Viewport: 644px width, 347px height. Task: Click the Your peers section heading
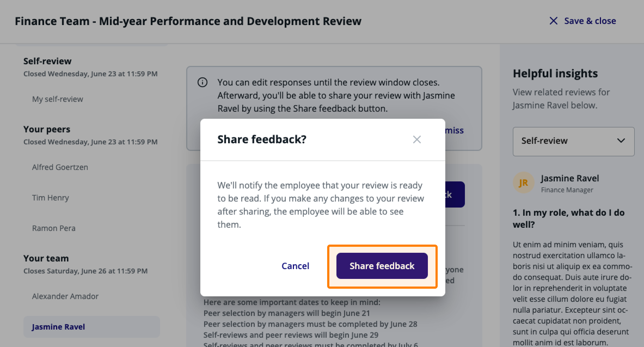click(47, 129)
